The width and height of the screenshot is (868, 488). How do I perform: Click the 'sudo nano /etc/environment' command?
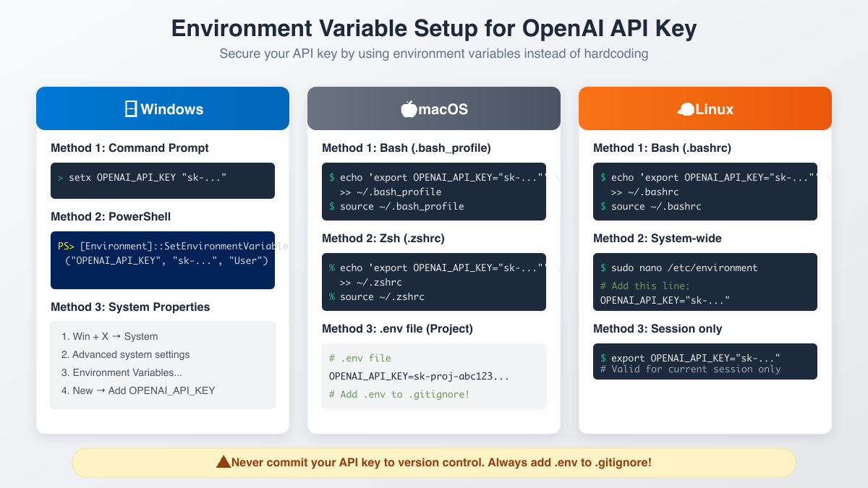pos(684,267)
